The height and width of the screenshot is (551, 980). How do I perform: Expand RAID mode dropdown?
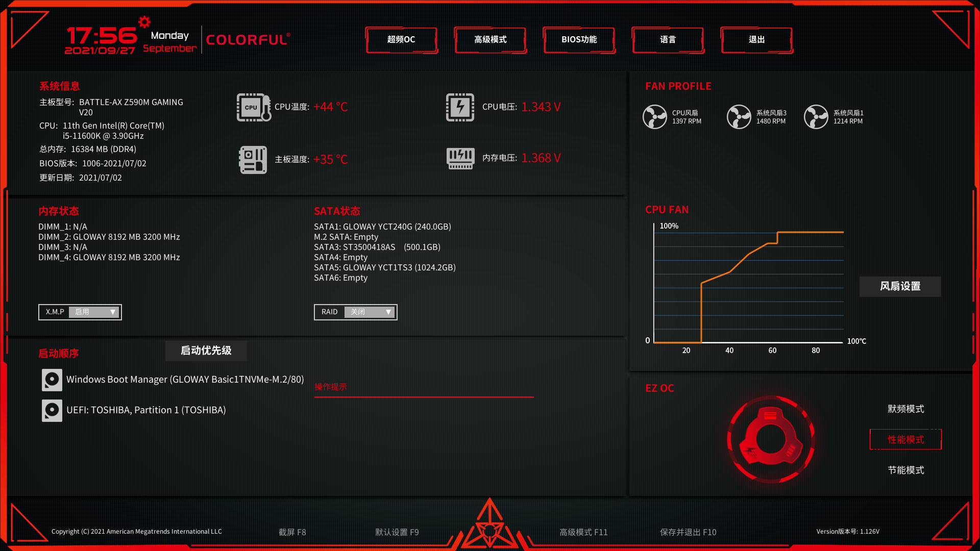(388, 312)
